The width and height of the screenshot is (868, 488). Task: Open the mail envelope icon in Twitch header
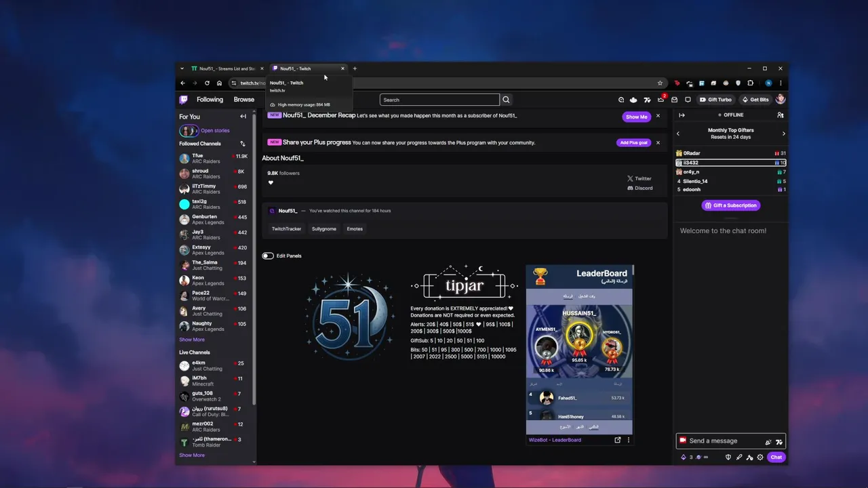[x=674, y=100]
